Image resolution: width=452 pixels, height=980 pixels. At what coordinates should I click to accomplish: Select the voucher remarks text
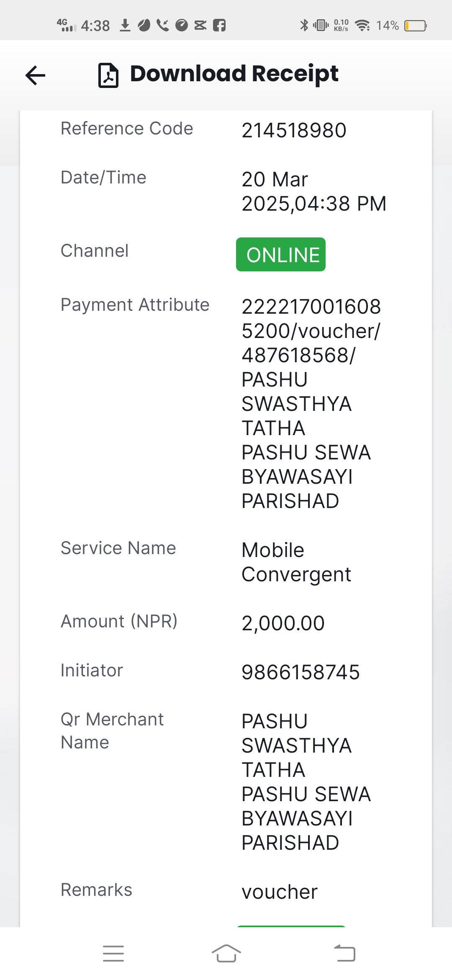point(280,892)
